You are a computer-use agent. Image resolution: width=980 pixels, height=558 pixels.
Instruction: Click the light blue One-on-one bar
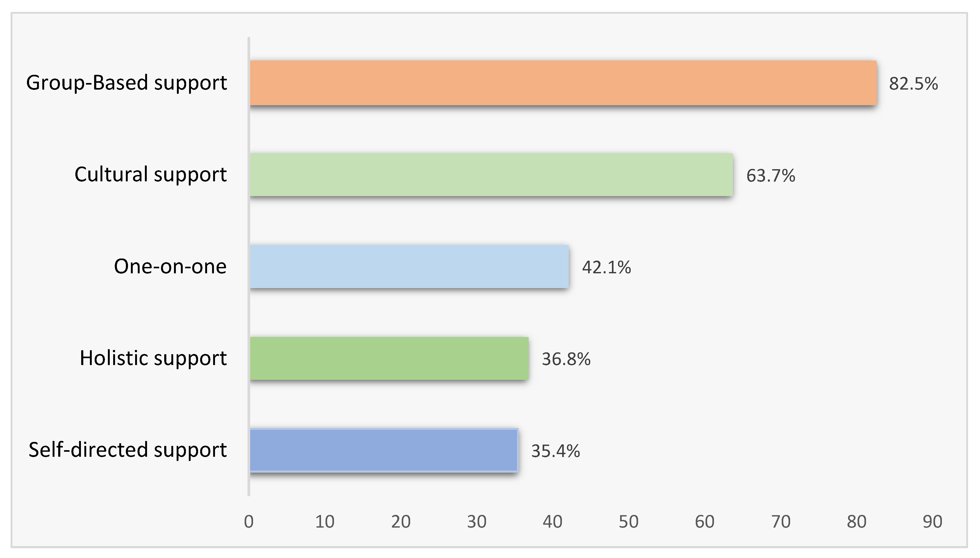point(409,267)
